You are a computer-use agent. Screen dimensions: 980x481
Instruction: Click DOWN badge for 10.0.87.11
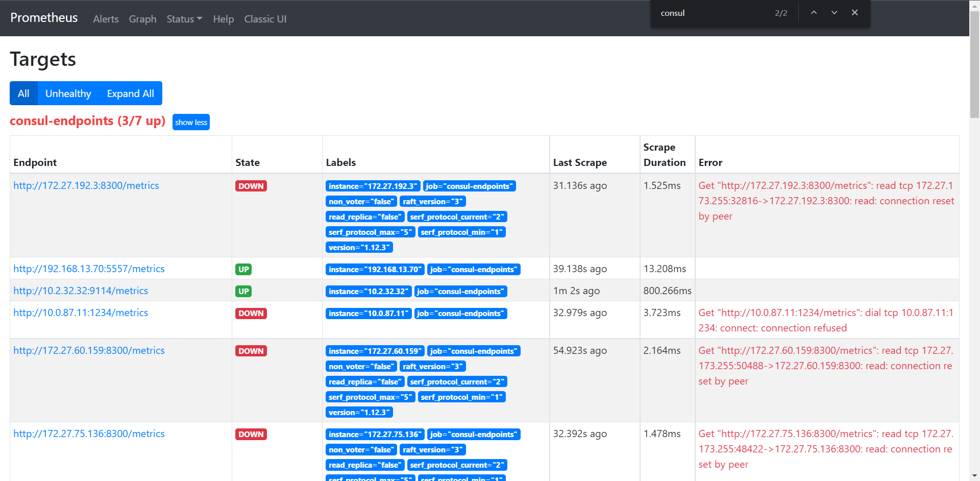[251, 313]
